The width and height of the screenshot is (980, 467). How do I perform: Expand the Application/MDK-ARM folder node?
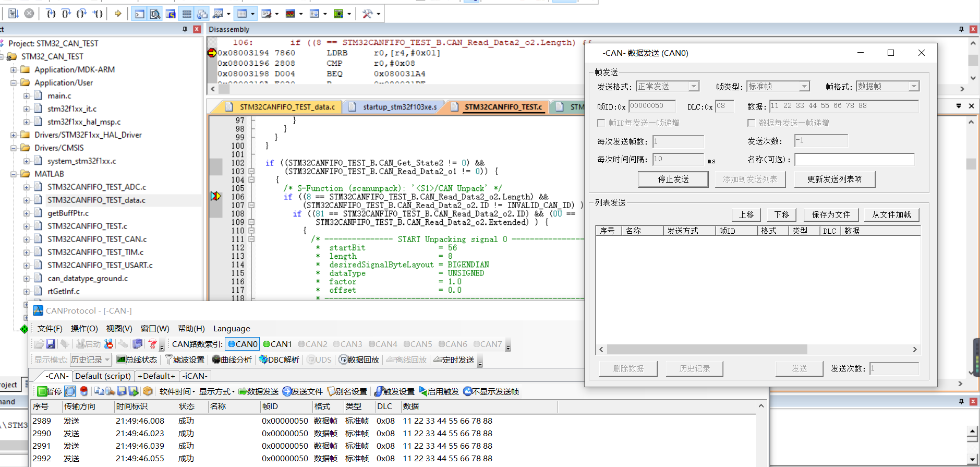tap(14, 69)
